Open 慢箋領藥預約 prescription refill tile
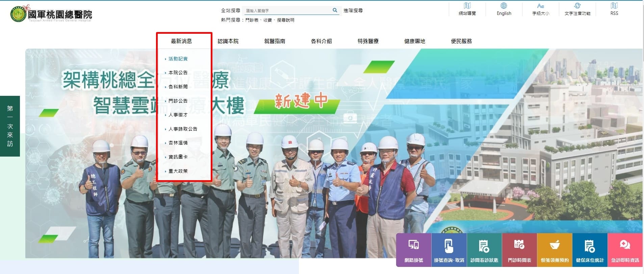The width and height of the screenshot is (644, 274). (555, 250)
